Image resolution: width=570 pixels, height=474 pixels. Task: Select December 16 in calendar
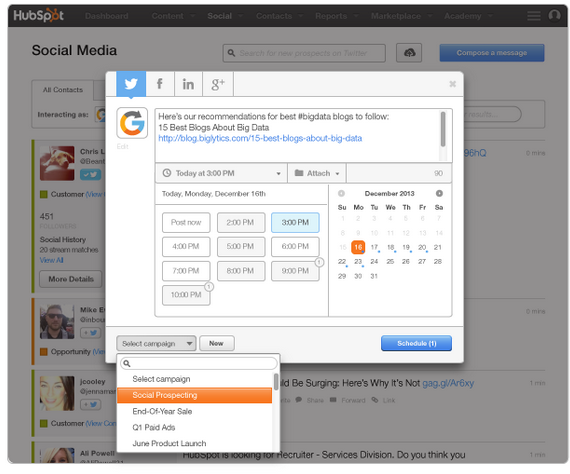point(358,247)
